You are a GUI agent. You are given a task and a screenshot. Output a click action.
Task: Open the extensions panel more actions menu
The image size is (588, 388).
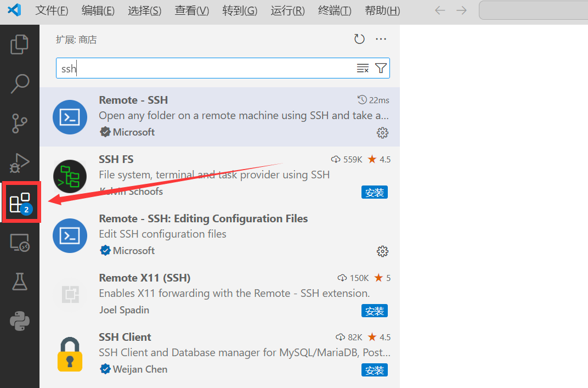381,39
